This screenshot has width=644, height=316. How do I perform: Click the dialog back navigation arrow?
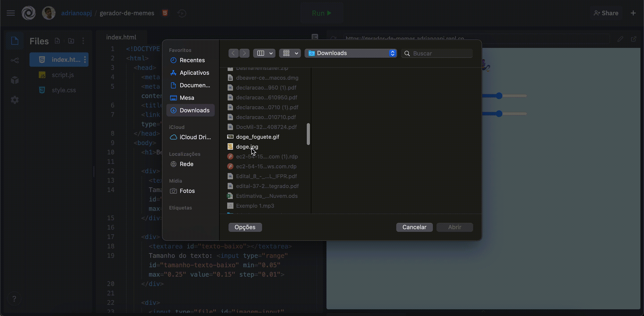[x=233, y=53]
